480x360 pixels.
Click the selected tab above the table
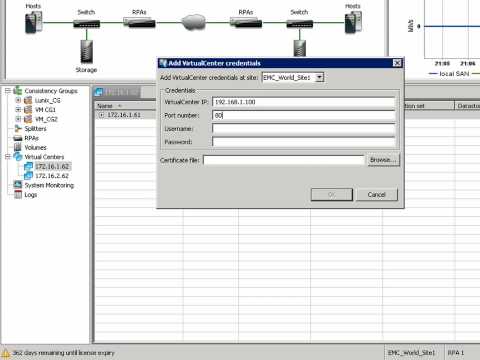[x=117, y=92]
